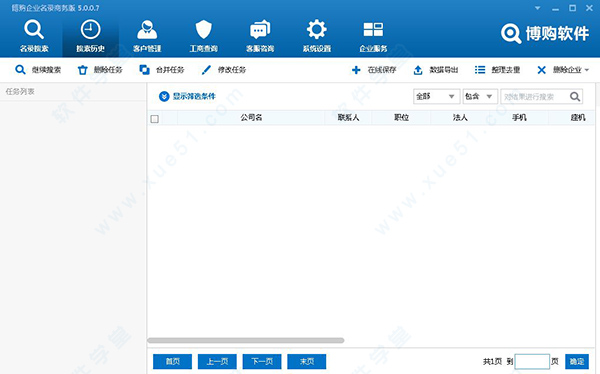Click the 删除任务 label
This screenshot has width=600, height=374.
coord(108,70)
